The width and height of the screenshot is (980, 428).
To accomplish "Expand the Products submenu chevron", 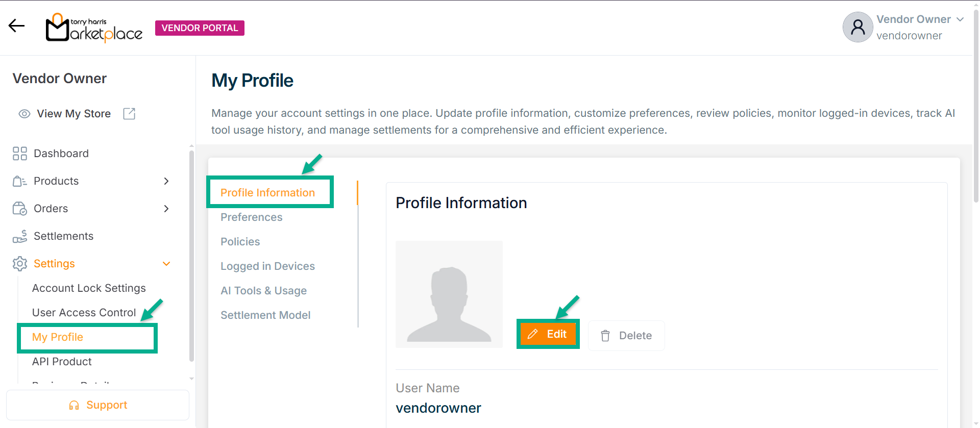I will (166, 181).
